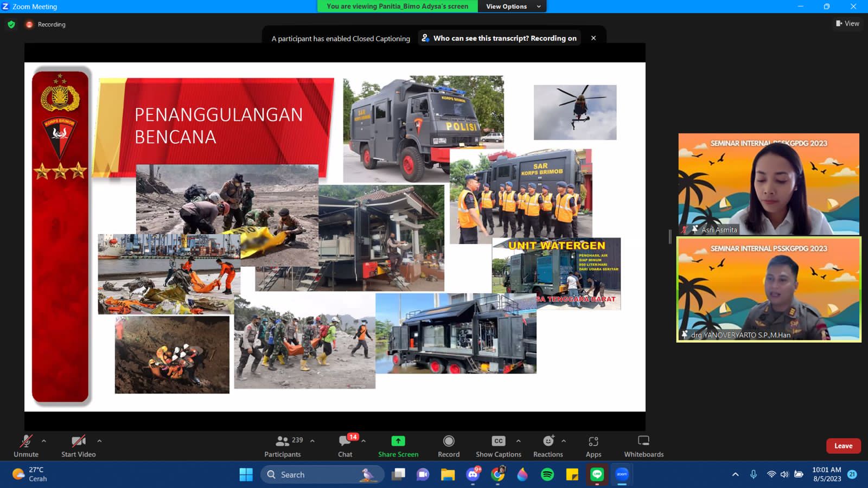Viewport: 868px width, 488px height.
Task: Open Spotify from the Windows taskbar
Action: (x=547, y=474)
